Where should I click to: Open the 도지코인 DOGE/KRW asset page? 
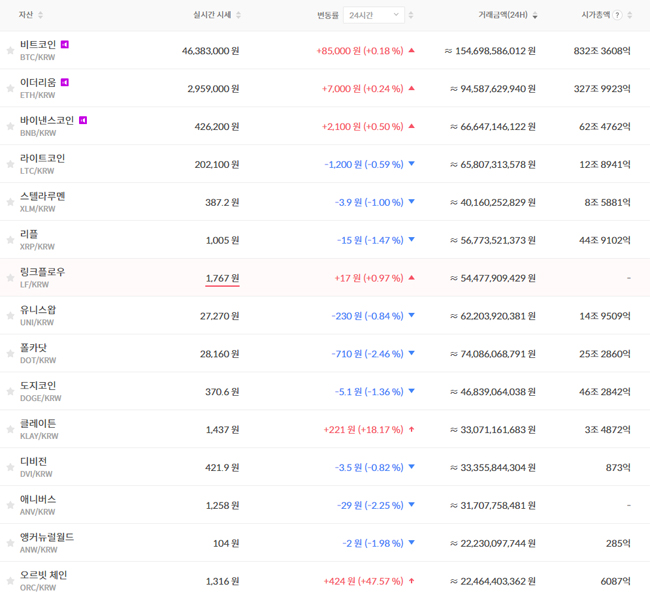coord(38,391)
